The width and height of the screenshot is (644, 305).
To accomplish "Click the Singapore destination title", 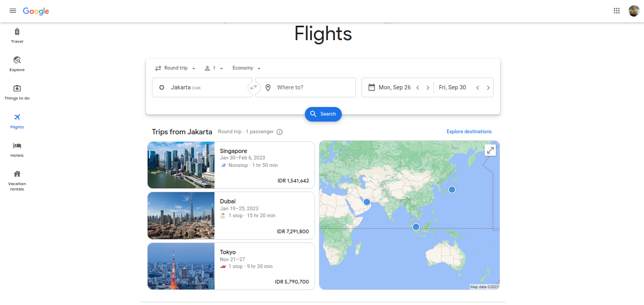I will 233,151.
